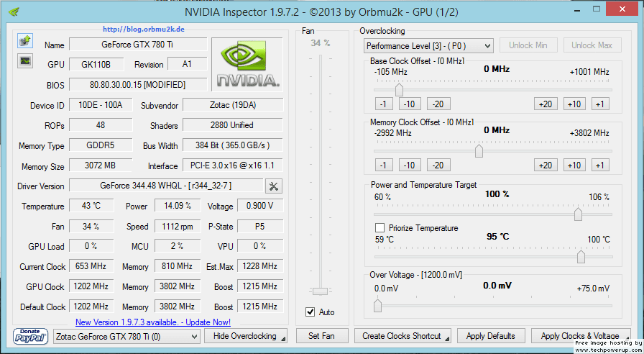Screen dimensions: 644x354
Task: Maximize the NVIDIA Inspector window
Action: pyautogui.click(x=597, y=9)
